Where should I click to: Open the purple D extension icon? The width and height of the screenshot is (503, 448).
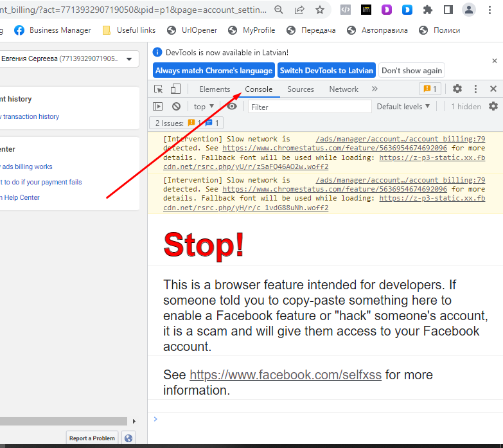(387, 10)
